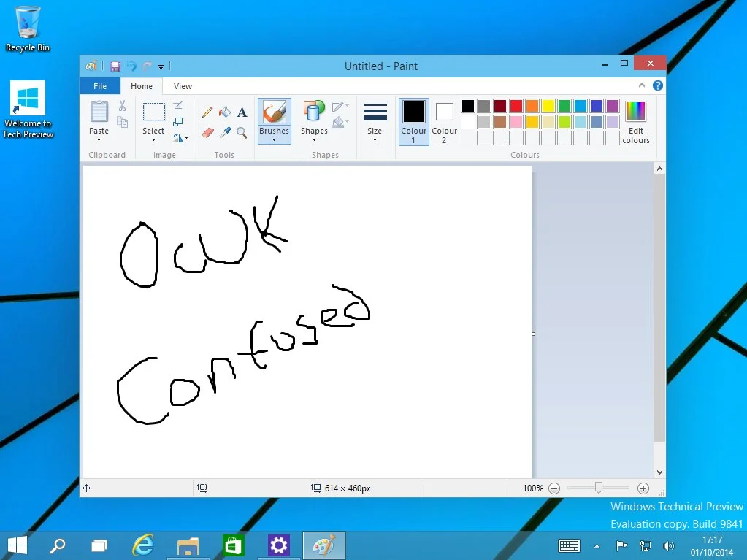The image size is (747, 560).
Task: Switch to the Home tab
Action: 142,86
